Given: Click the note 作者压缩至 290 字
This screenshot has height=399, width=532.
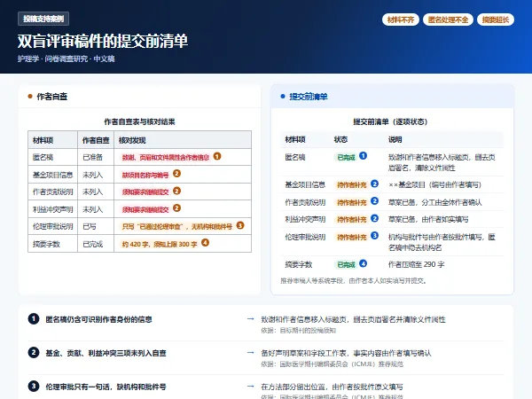Looking at the screenshot, I should pos(417,264).
